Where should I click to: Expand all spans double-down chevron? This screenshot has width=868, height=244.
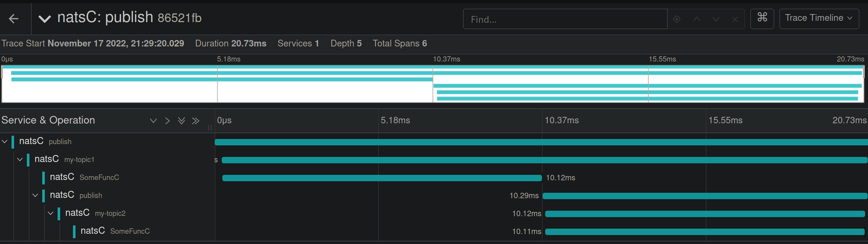pyautogui.click(x=181, y=121)
